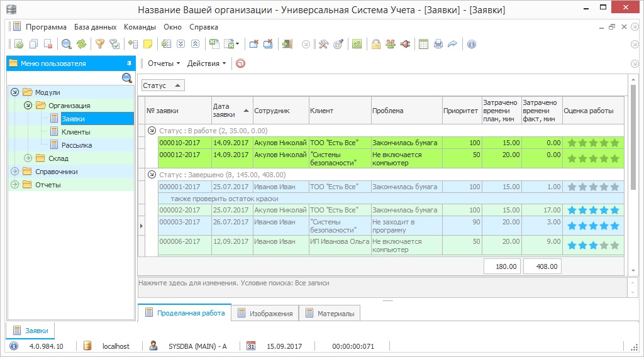Click the funnel with checkmark filter icon
The image size is (644, 357).
tap(114, 45)
